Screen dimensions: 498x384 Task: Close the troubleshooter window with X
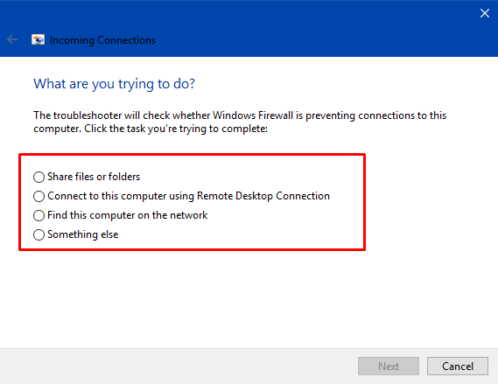(x=484, y=13)
